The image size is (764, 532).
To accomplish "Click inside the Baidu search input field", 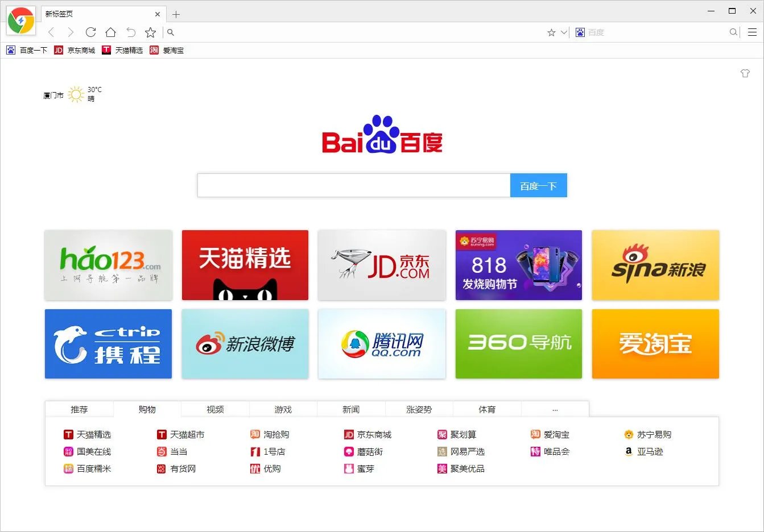I will 353,185.
